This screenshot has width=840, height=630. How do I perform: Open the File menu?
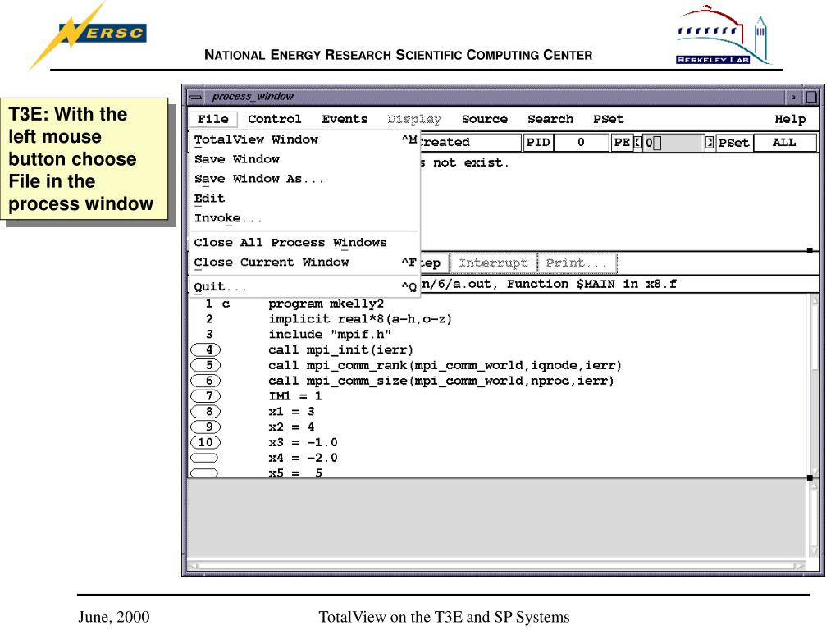point(212,119)
